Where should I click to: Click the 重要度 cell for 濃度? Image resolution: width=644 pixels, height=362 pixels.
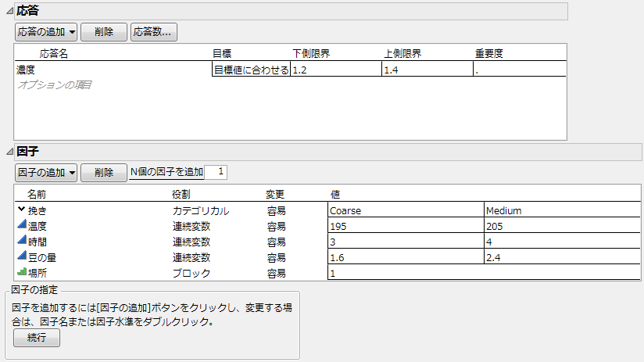point(520,70)
